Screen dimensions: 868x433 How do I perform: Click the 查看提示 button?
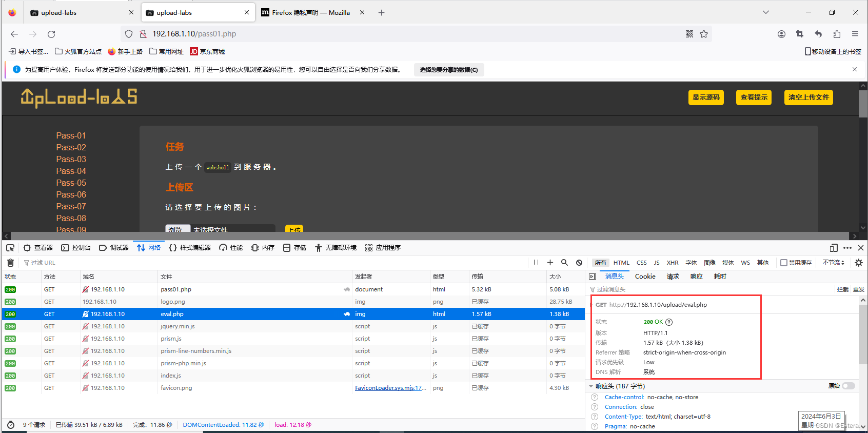(754, 97)
